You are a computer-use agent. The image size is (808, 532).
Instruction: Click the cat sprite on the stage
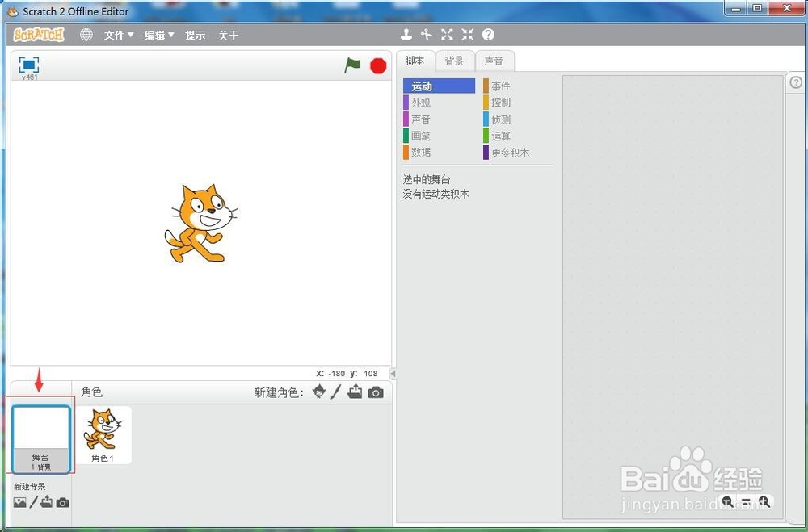(200, 224)
